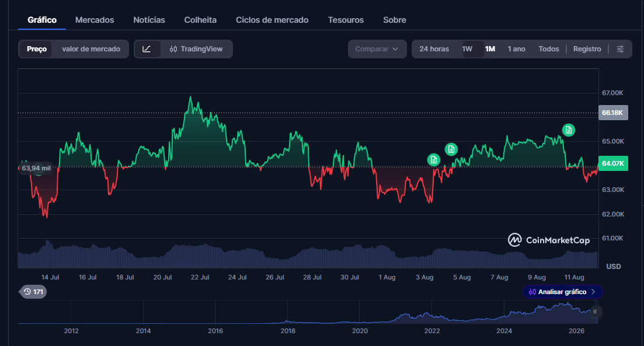The image size is (644, 346).
Task: Click the 65.00K axis label
Action: [613, 141]
